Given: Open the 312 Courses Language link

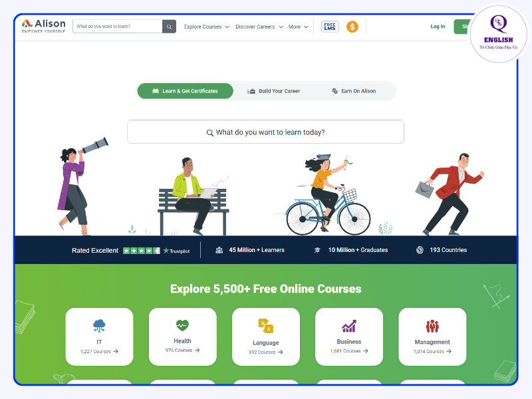Looking at the screenshot, I should coord(265,352).
